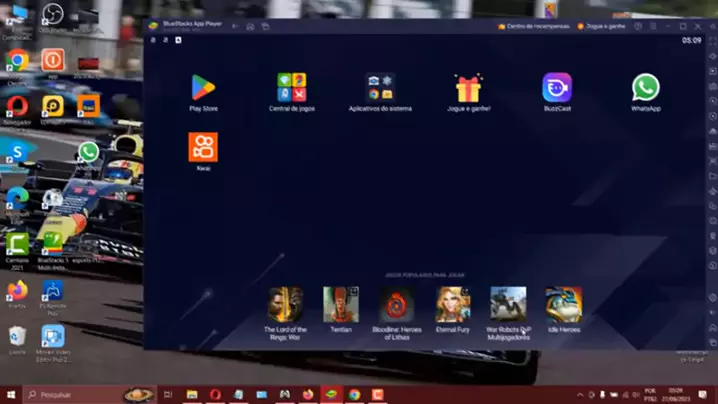The image size is (718, 404).
Task: Select War Robots PvP Multijogadores
Action: coord(508,305)
